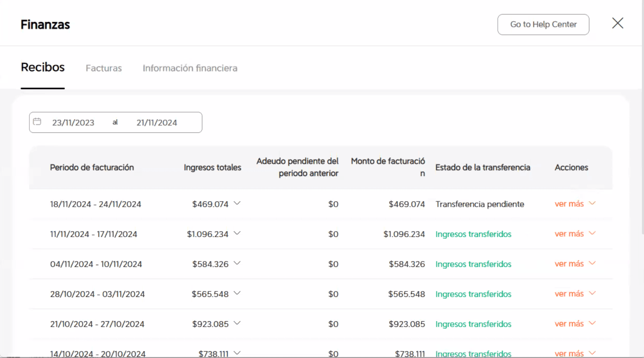This screenshot has width=644, height=358.
Task: Expand income chevron next to $923.085
Action: click(x=237, y=323)
